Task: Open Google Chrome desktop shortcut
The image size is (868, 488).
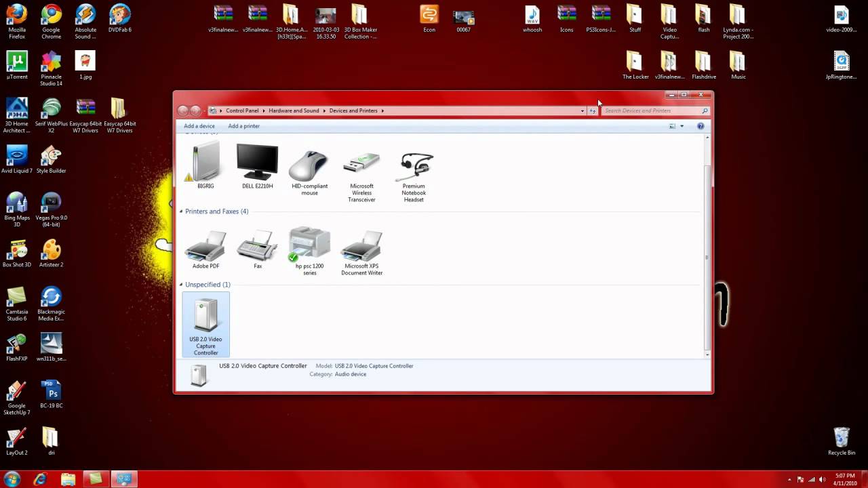Action: tap(52, 22)
